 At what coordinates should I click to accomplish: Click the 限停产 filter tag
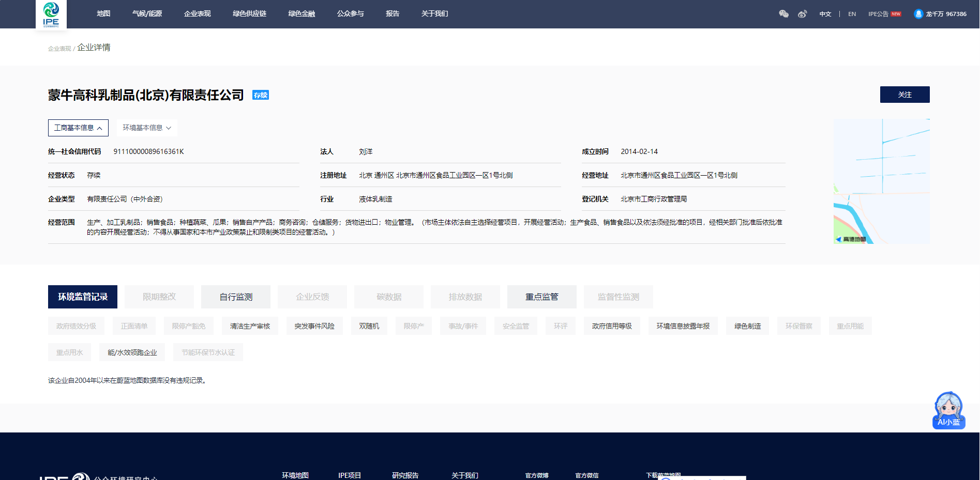point(414,326)
